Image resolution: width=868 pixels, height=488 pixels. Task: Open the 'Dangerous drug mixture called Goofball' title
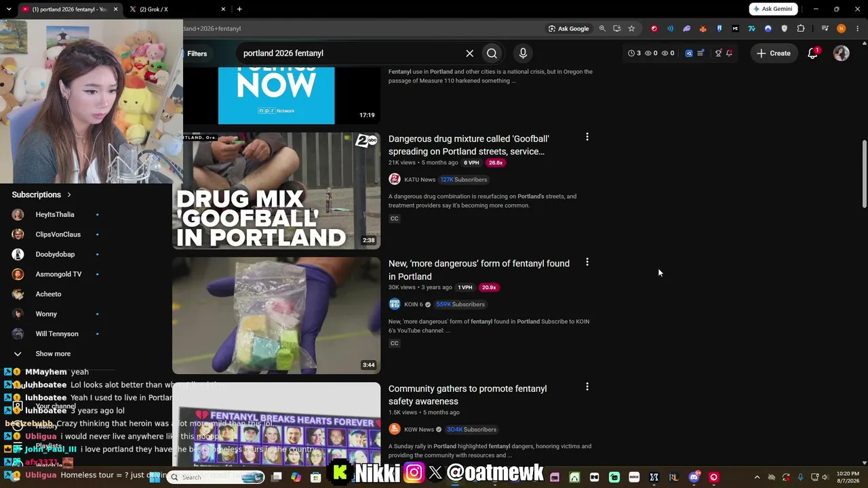tap(469, 145)
